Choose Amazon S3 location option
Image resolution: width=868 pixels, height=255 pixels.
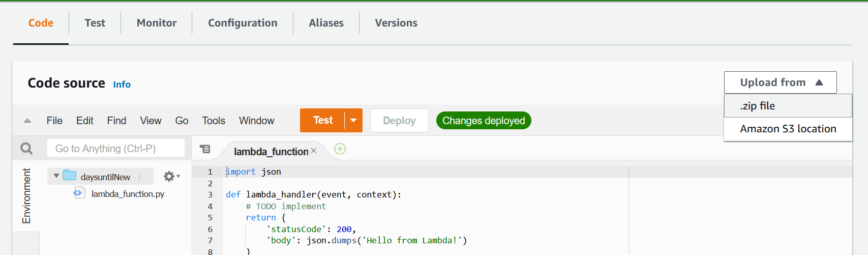(x=788, y=129)
